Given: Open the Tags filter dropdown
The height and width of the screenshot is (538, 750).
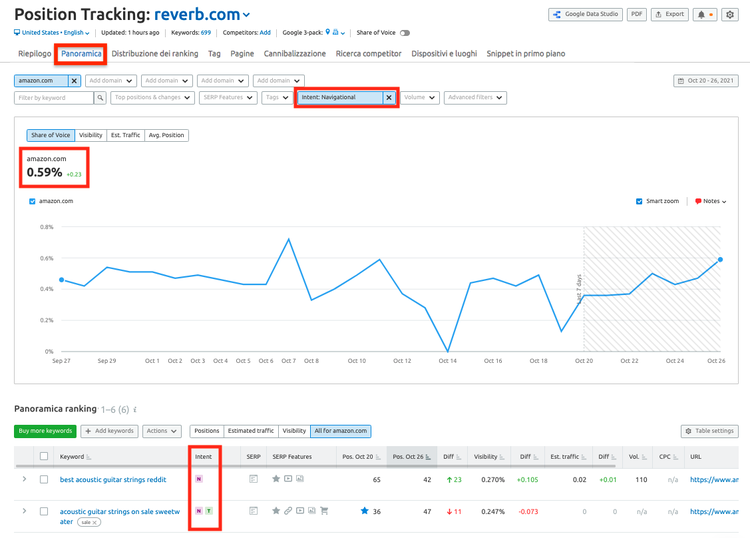Looking at the screenshot, I should coord(277,98).
